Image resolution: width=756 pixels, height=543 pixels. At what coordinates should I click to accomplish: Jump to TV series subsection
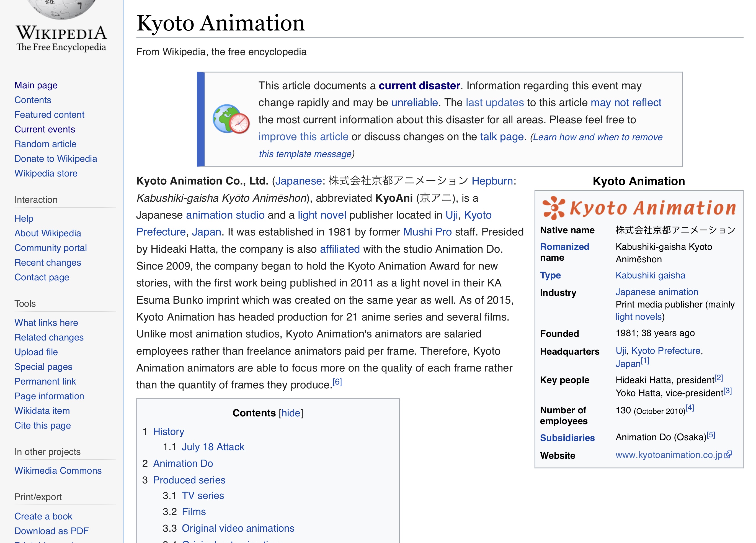(203, 496)
